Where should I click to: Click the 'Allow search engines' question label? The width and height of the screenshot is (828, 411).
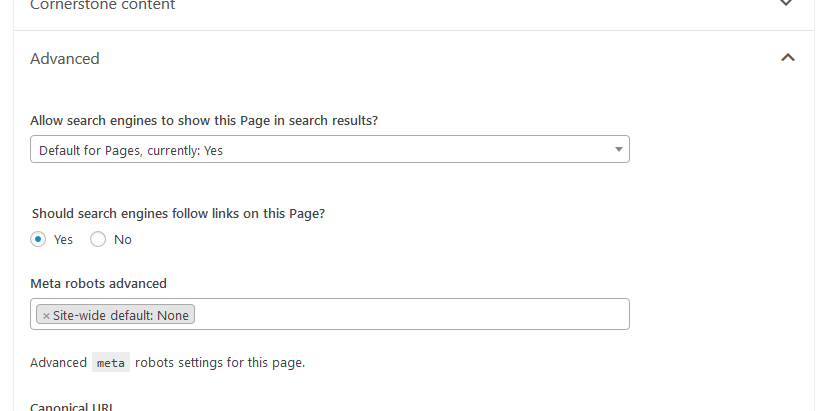point(204,120)
